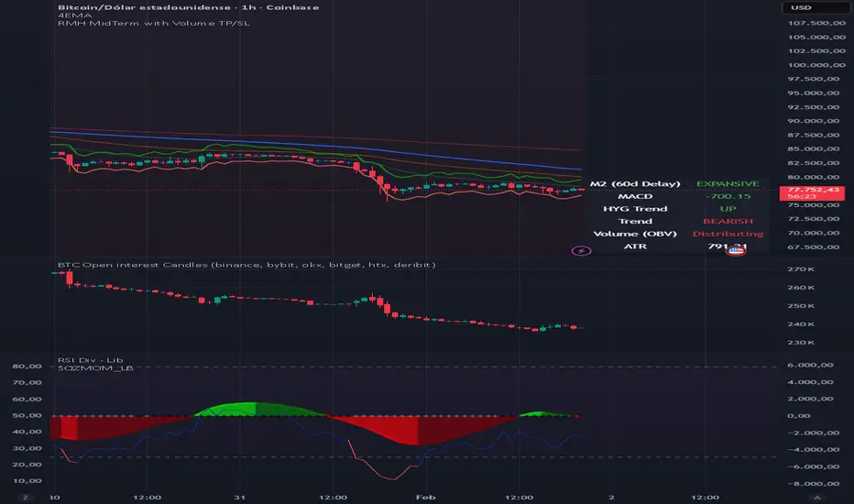854x504 pixels.
Task: Click 260 K on open interest axis
Action: point(801,287)
